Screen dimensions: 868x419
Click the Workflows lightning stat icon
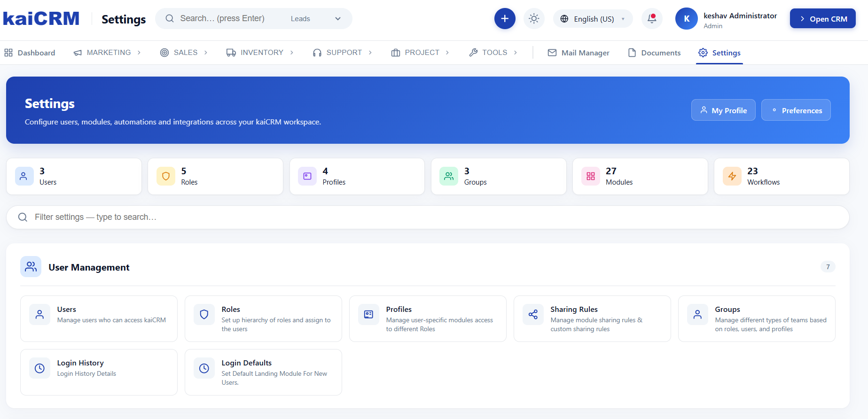(732, 176)
